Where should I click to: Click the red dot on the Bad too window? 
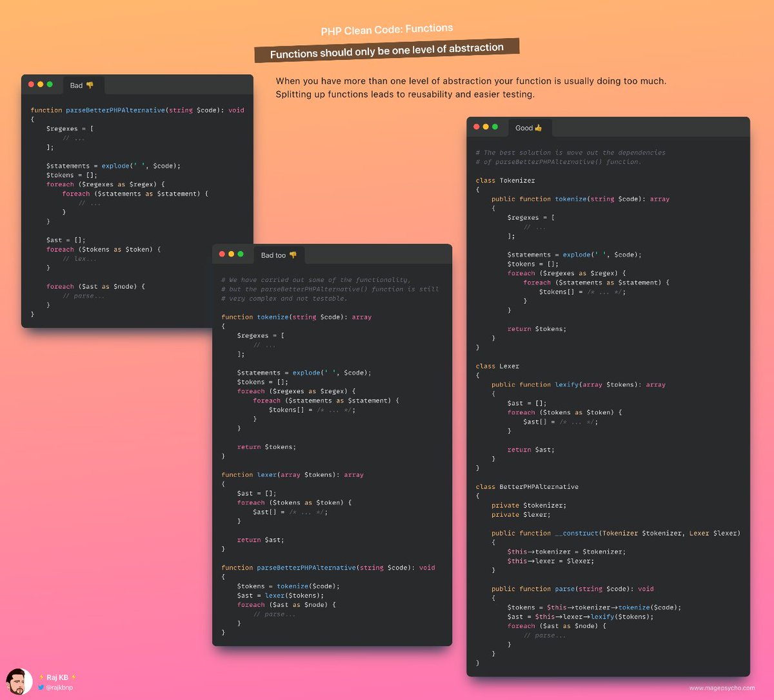click(221, 254)
